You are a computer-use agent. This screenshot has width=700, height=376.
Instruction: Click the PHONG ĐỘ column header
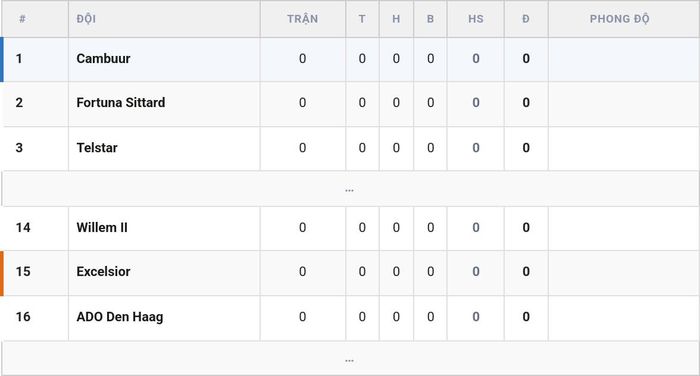coord(620,19)
